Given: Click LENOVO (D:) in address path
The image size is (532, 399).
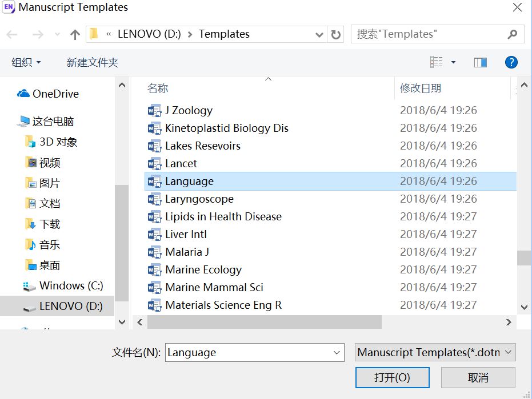Looking at the screenshot, I should (149, 34).
